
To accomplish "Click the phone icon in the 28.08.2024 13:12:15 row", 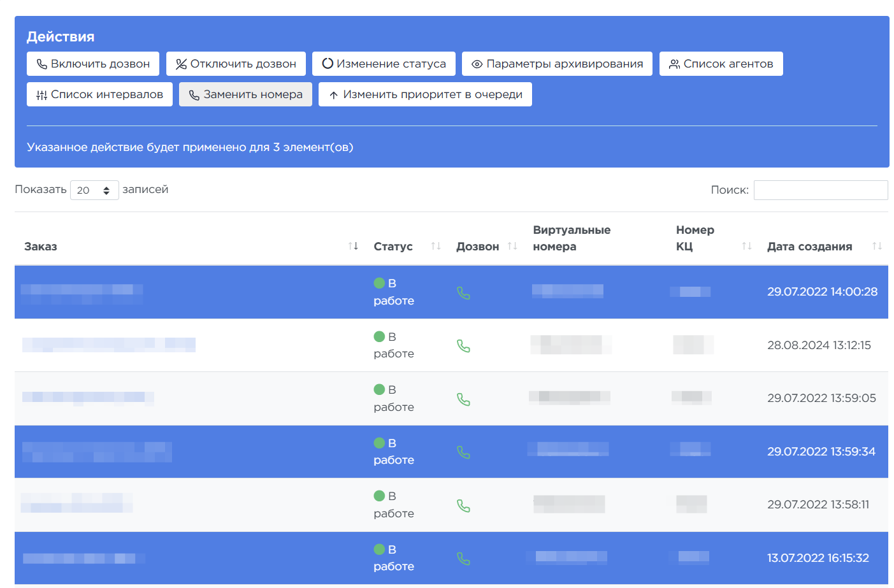I will (463, 346).
